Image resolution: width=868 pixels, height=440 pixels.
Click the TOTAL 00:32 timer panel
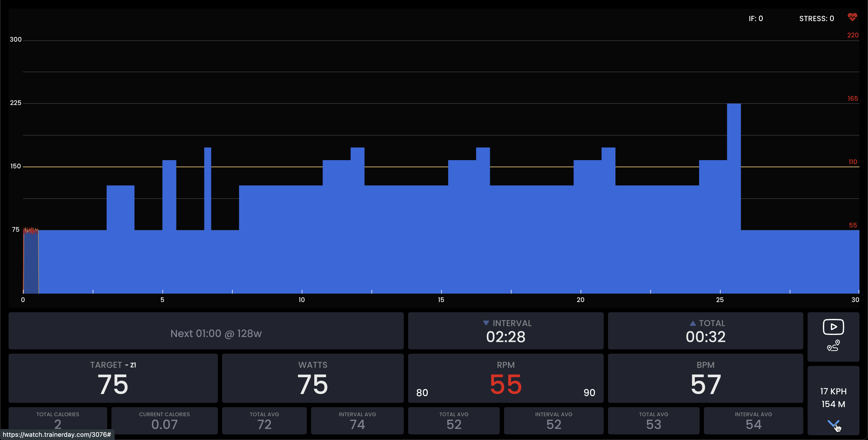point(705,331)
